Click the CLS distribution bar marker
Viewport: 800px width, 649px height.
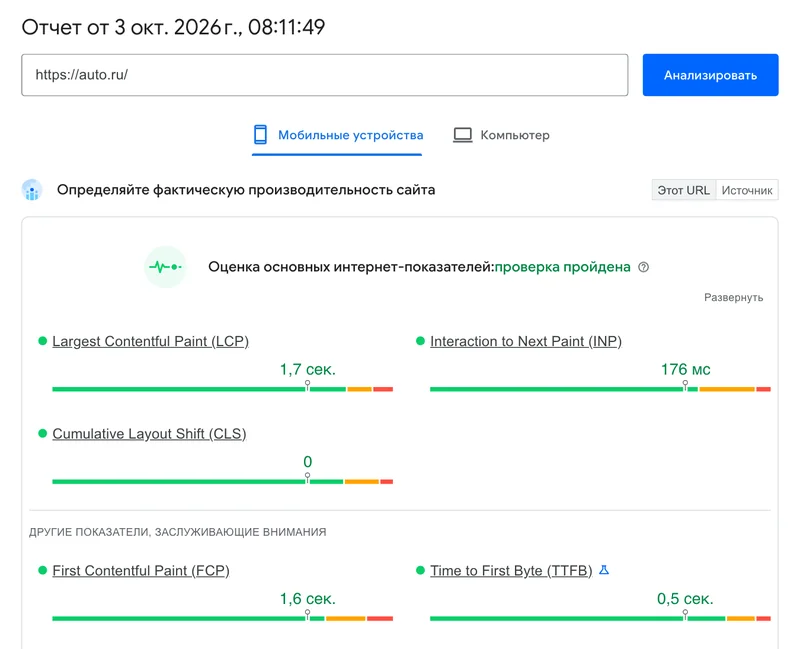coord(307,478)
